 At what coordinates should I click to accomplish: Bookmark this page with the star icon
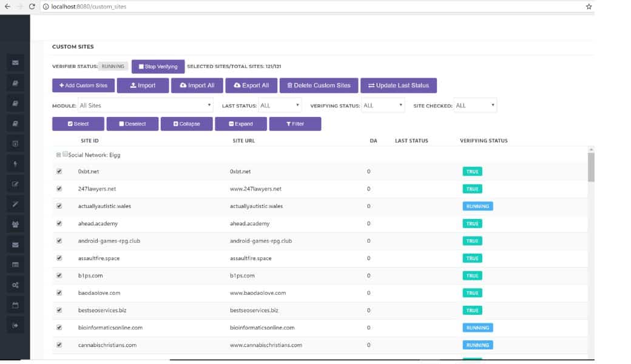click(589, 7)
